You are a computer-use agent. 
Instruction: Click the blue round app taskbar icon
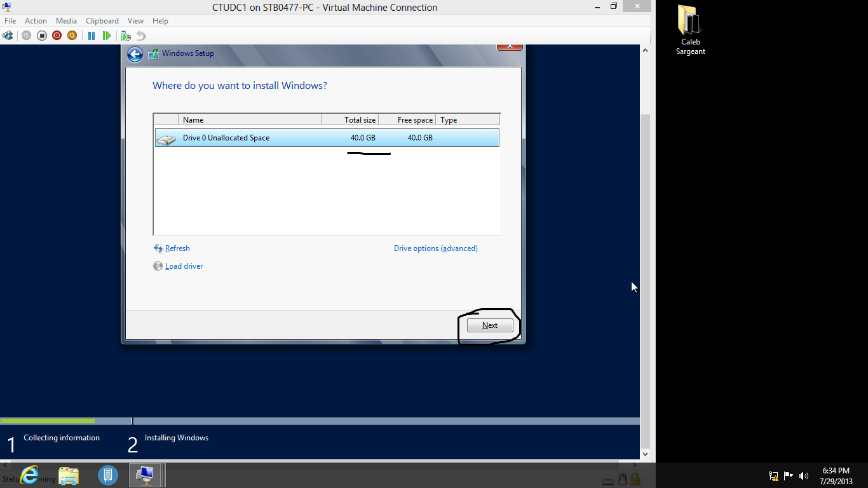[108, 475]
